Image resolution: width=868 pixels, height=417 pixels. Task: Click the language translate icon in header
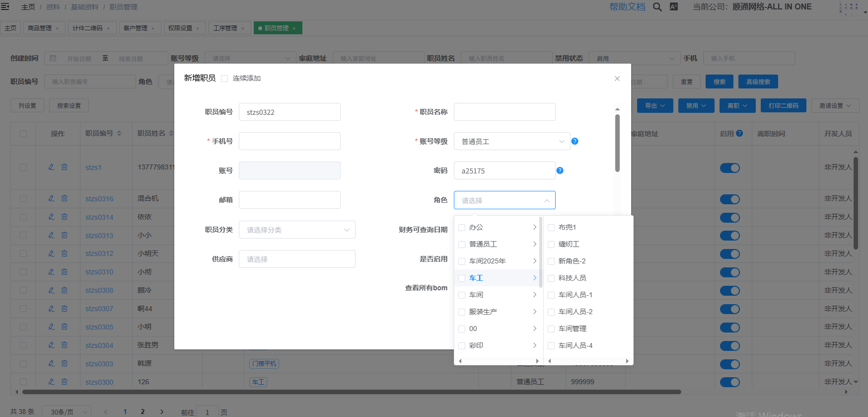674,7
